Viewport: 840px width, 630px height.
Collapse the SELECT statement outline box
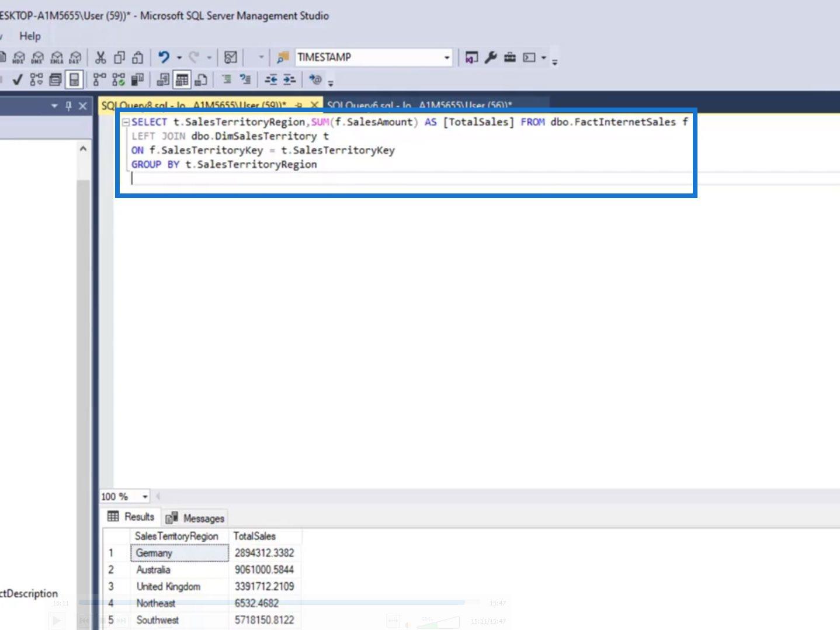(126, 122)
